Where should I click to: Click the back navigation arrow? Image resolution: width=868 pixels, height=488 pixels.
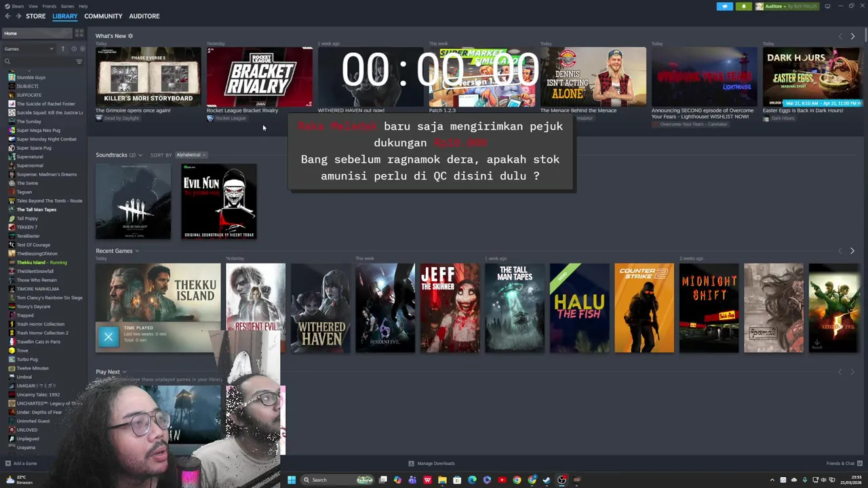click(x=7, y=16)
